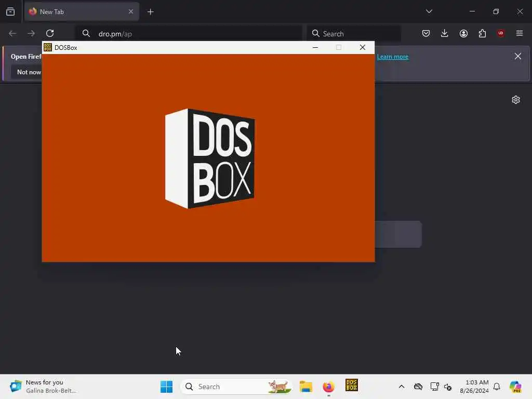
Task: Open the display connection tray icon
Action: click(434, 387)
